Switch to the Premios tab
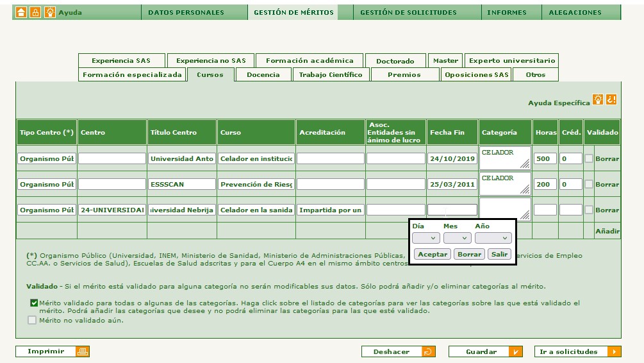Screen dimensions: 644x363 coord(404,75)
